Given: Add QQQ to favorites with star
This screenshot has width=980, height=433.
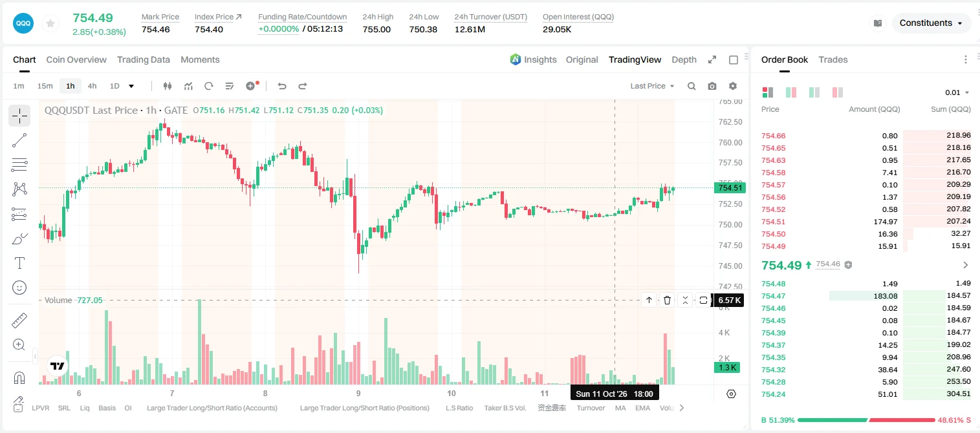Looking at the screenshot, I should [50, 23].
